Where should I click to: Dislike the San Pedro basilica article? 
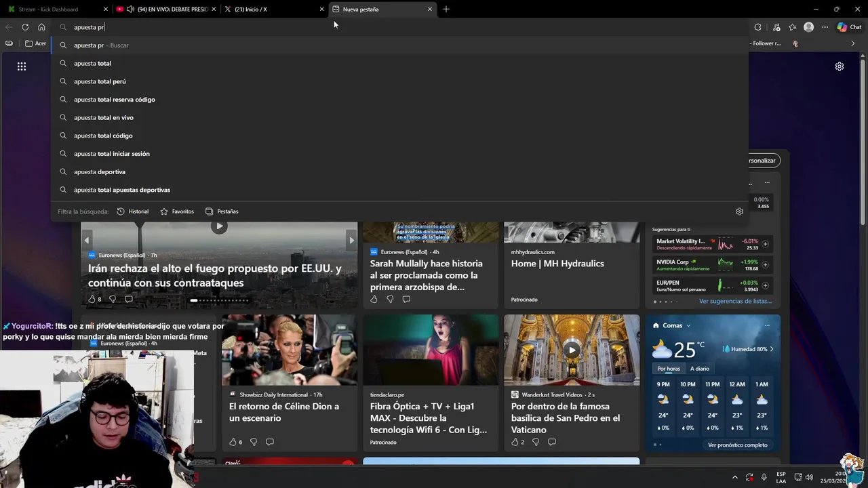pos(536,442)
